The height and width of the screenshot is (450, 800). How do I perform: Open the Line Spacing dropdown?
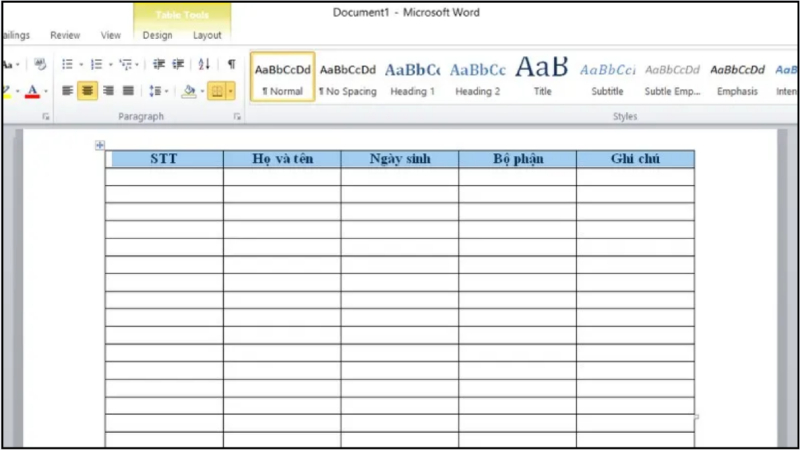[158, 91]
